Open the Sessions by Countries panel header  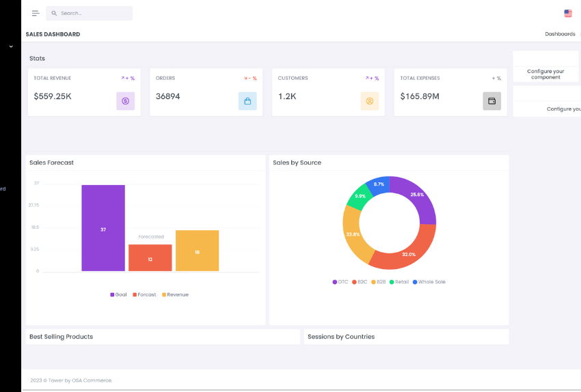(406, 337)
